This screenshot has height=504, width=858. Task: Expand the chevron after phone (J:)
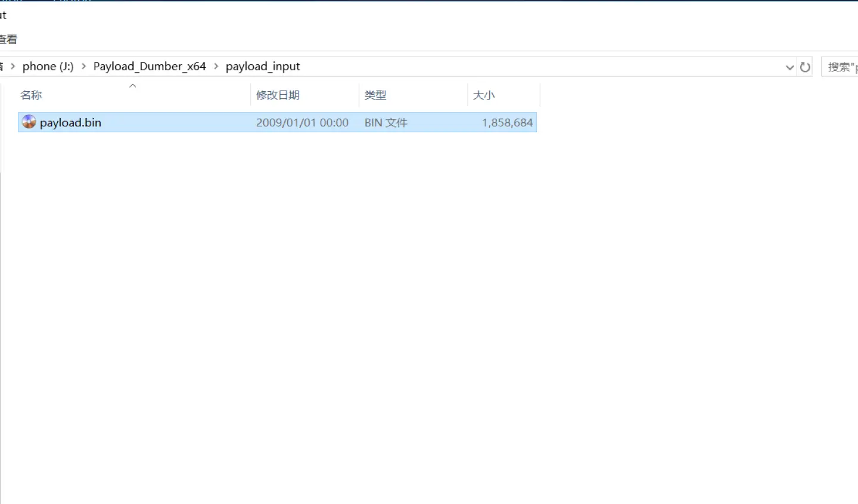tap(83, 66)
